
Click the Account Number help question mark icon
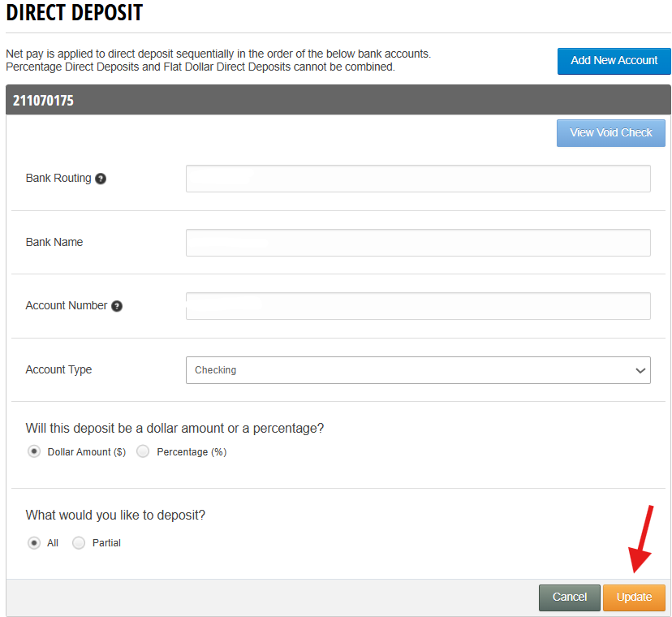(117, 306)
